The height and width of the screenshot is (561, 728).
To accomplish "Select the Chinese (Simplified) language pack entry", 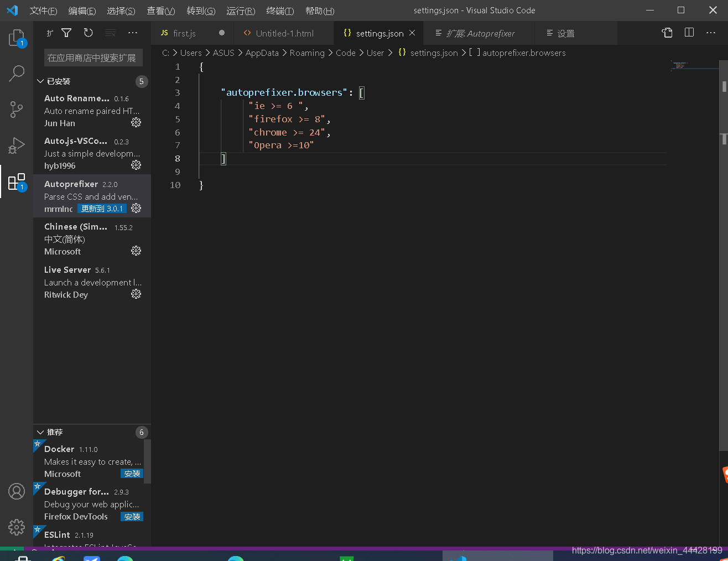I will pyautogui.click(x=92, y=238).
